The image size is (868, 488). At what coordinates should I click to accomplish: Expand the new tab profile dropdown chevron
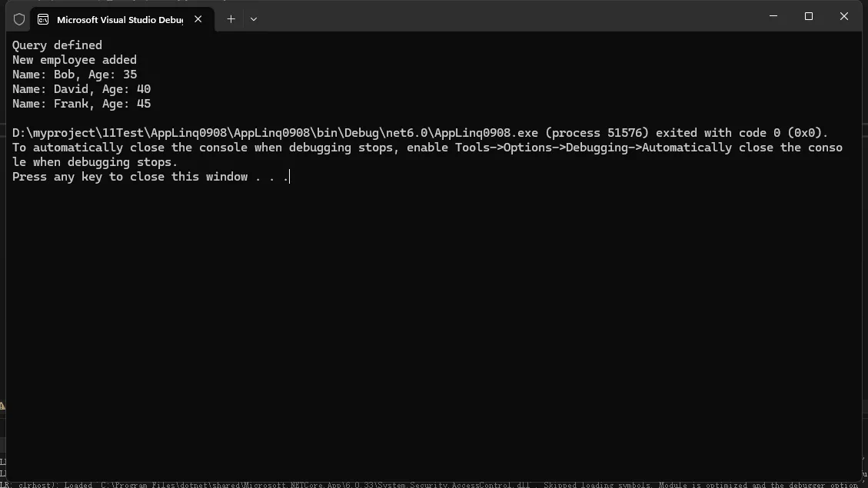coord(254,19)
